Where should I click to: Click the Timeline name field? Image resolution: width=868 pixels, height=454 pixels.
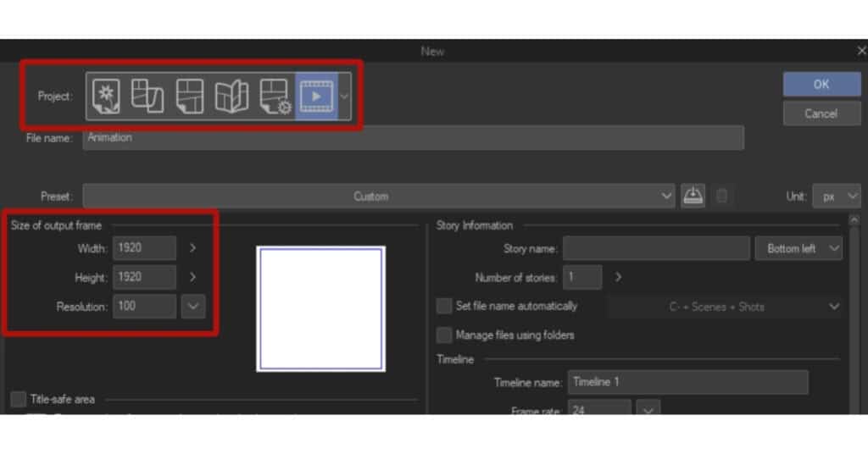tap(688, 383)
